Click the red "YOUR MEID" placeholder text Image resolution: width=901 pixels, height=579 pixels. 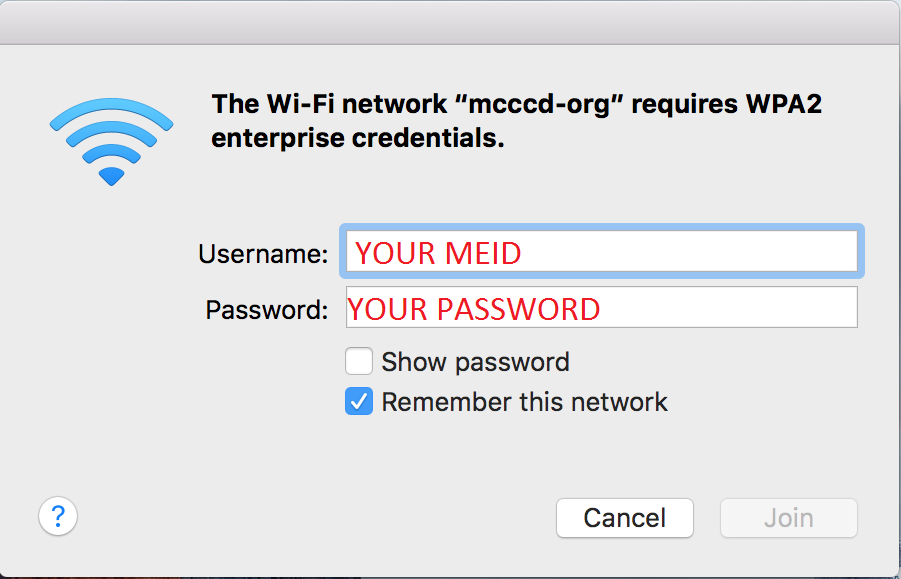point(438,253)
